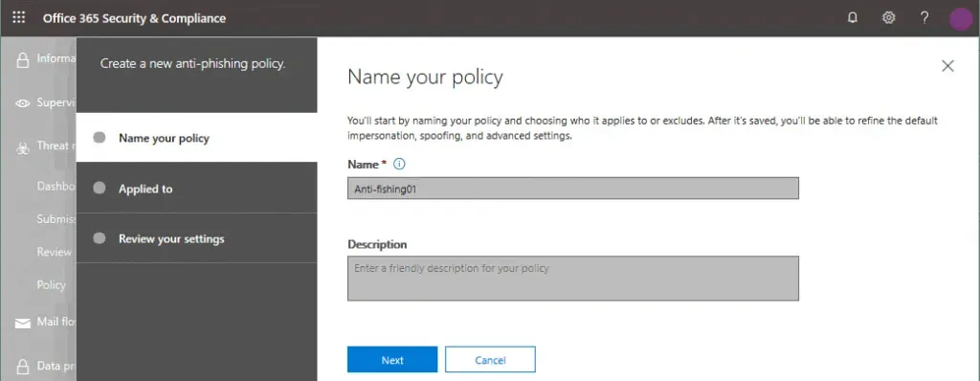Click the Next button
The width and height of the screenshot is (980, 381).
(392, 360)
